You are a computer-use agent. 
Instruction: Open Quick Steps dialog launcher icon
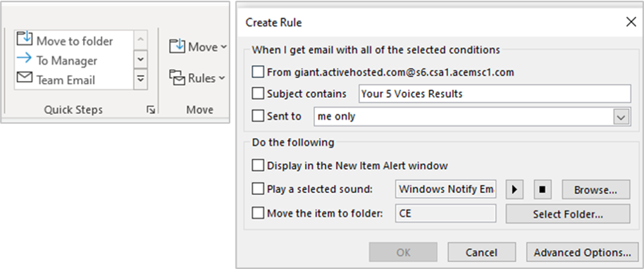pyautogui.click(x=151, y=110)
